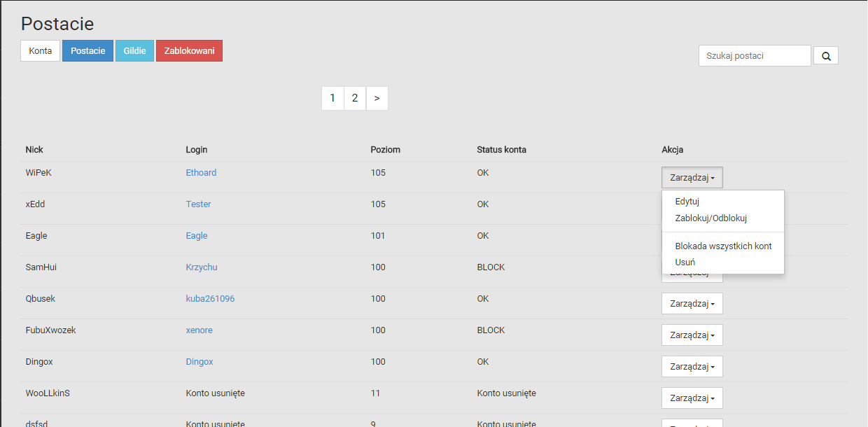Switch to the Konta tab
The width and height of the screenshot is (868, 427).
point(41,51)
